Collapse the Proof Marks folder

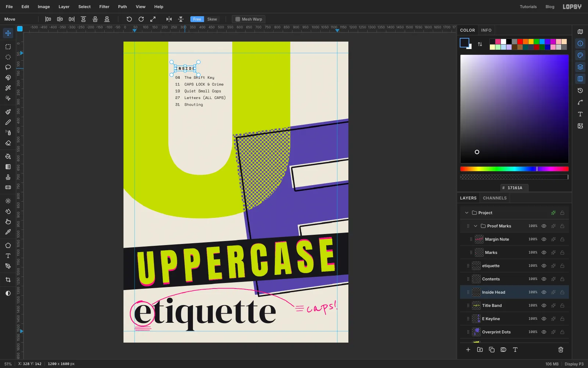(476, 226)
